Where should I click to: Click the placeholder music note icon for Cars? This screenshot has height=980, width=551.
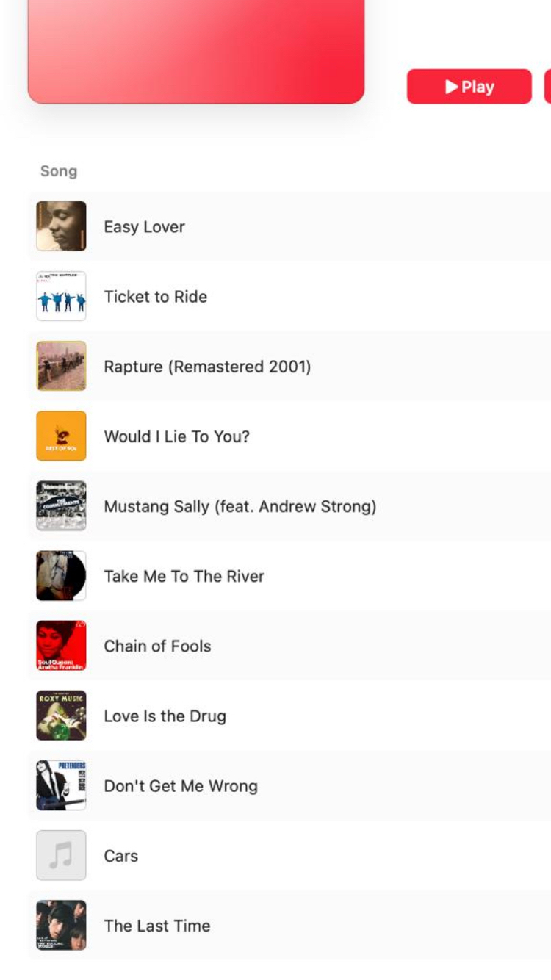click(x=62, y=855)
